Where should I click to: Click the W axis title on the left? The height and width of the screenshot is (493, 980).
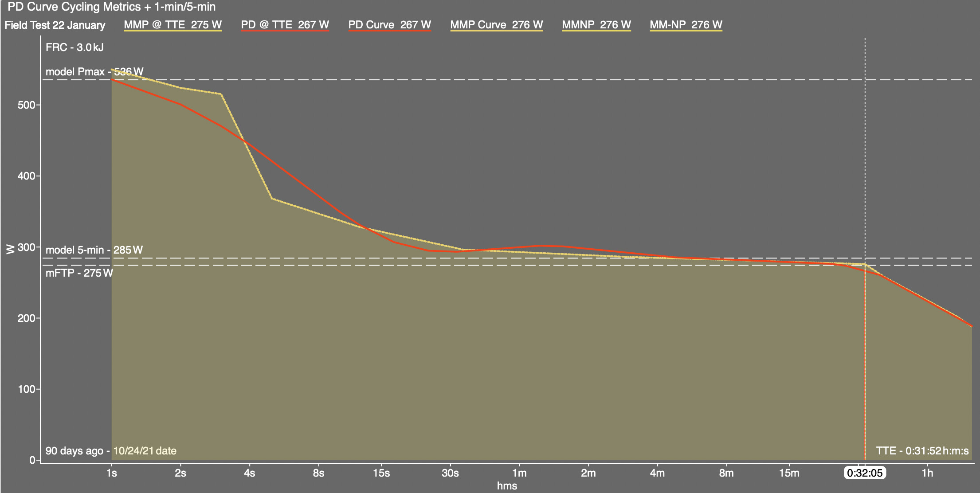click(11, 249)
